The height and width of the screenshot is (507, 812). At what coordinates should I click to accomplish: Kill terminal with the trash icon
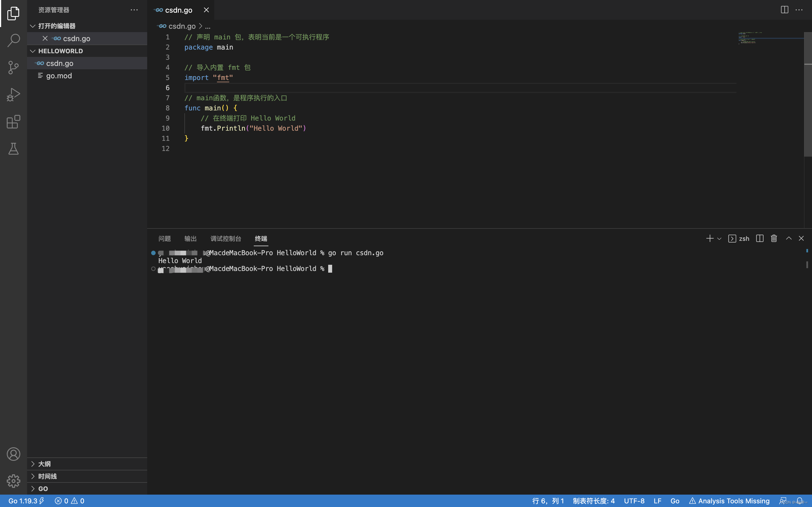pos(774,238)
